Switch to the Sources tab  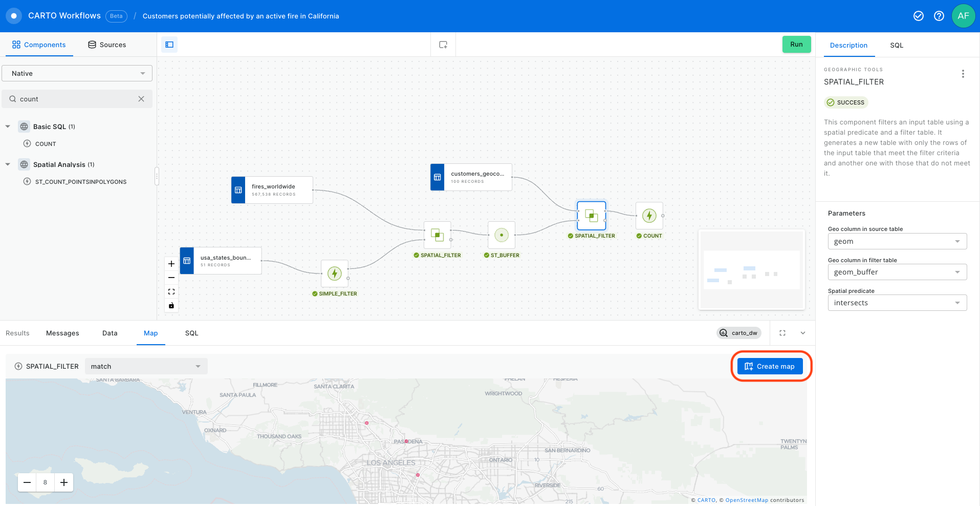tap(107, 45)
